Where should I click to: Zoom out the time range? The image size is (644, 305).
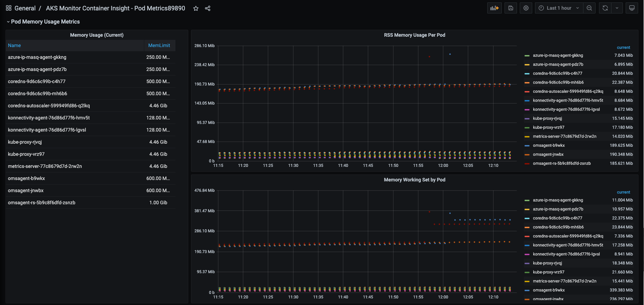pyautogui.click(x=589, y=8)
